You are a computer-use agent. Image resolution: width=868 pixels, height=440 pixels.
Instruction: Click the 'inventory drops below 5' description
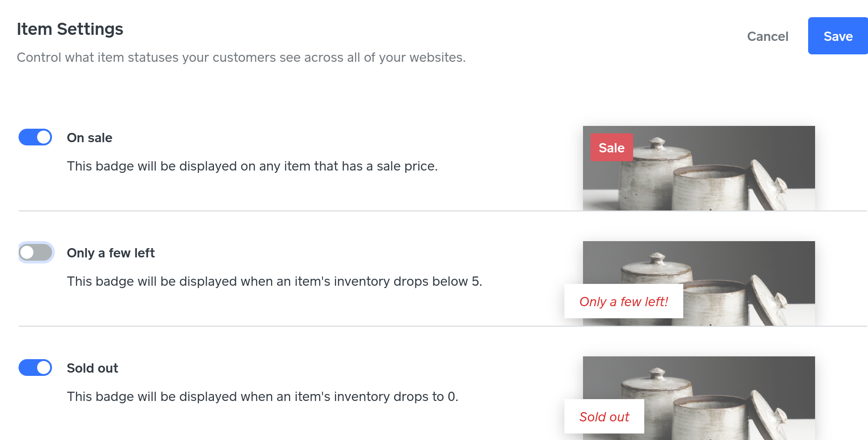(x=274, y=282)
